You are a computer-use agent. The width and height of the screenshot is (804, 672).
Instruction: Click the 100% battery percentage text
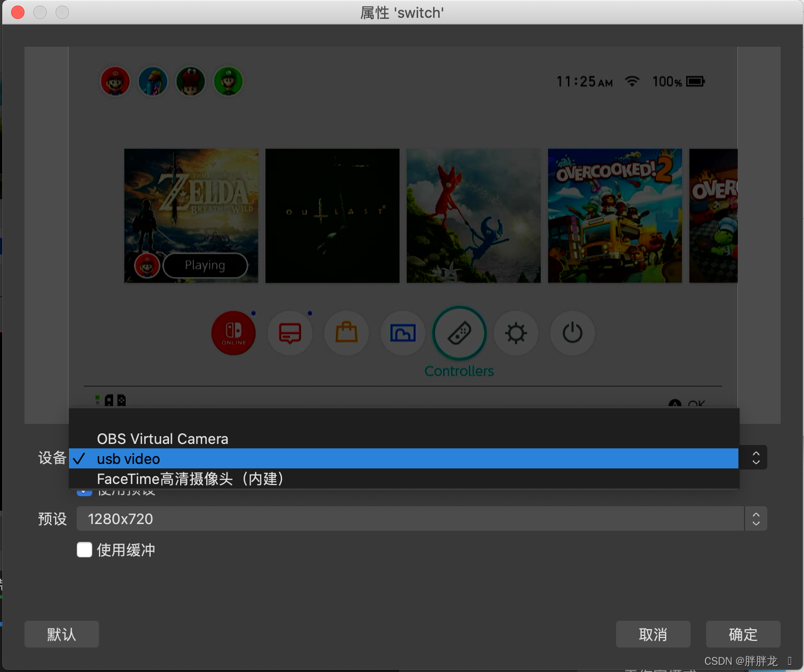(x=667, y=82)
